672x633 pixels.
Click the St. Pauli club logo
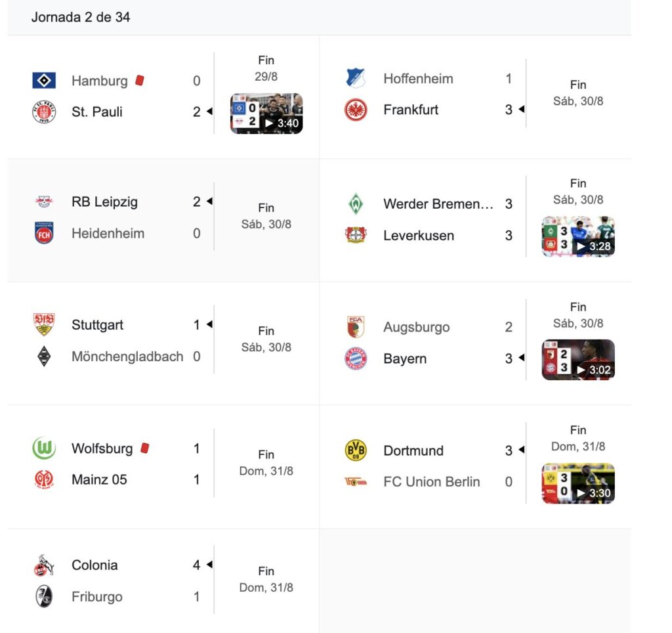pos(44,112)
